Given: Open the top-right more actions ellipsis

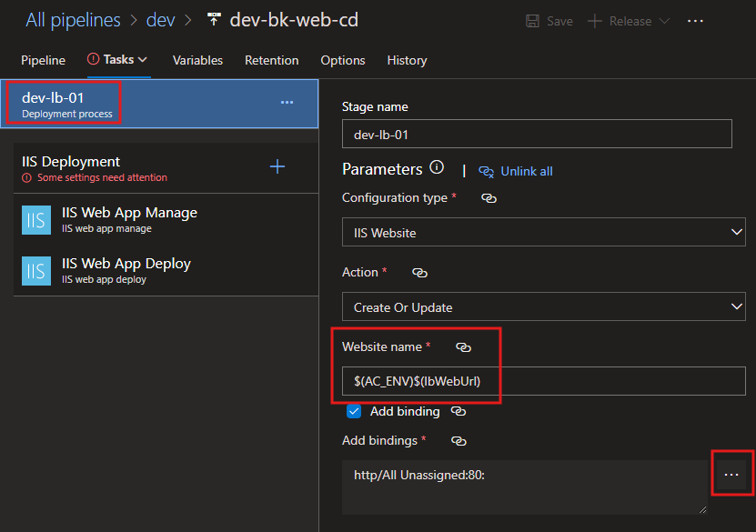Looking at the screenshot, I should tap(695, 21).
